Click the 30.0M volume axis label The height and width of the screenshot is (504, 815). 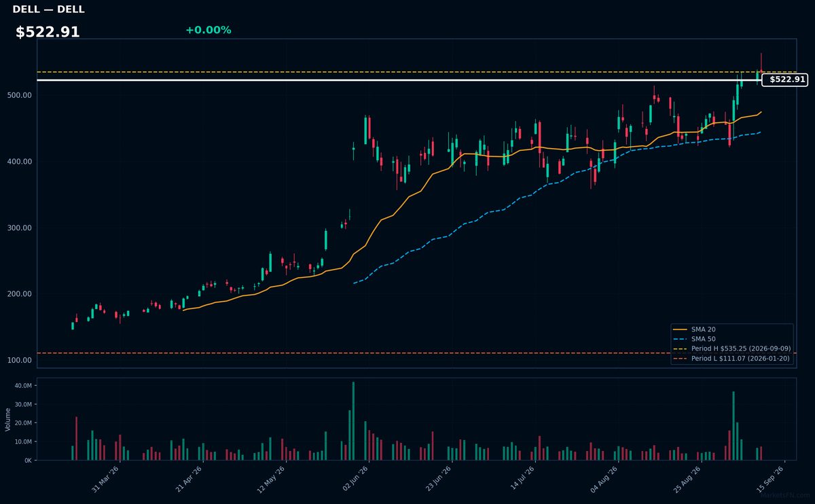tap(23, 404)
